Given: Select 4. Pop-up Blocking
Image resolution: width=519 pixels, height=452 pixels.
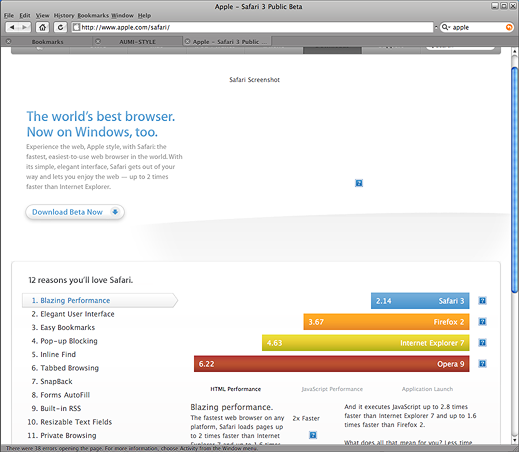Looking at the screenshot, I should point(65,341).
